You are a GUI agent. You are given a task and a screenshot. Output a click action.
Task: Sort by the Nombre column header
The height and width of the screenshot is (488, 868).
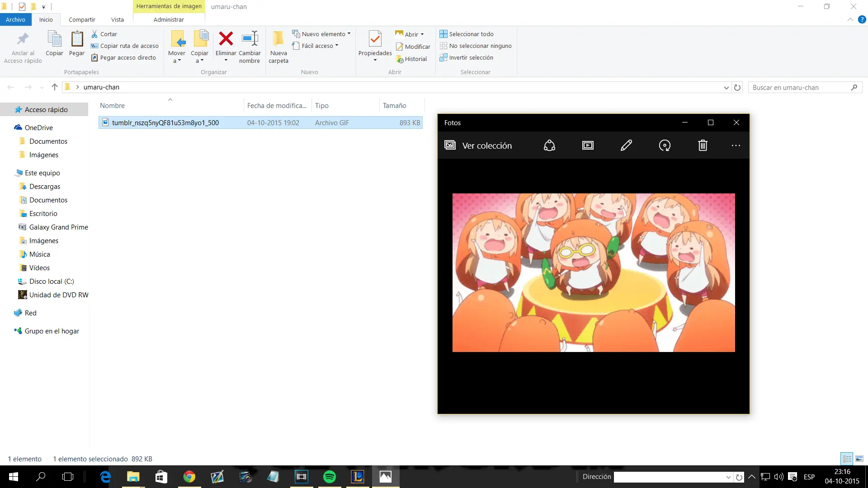click(x=171, y=105)
